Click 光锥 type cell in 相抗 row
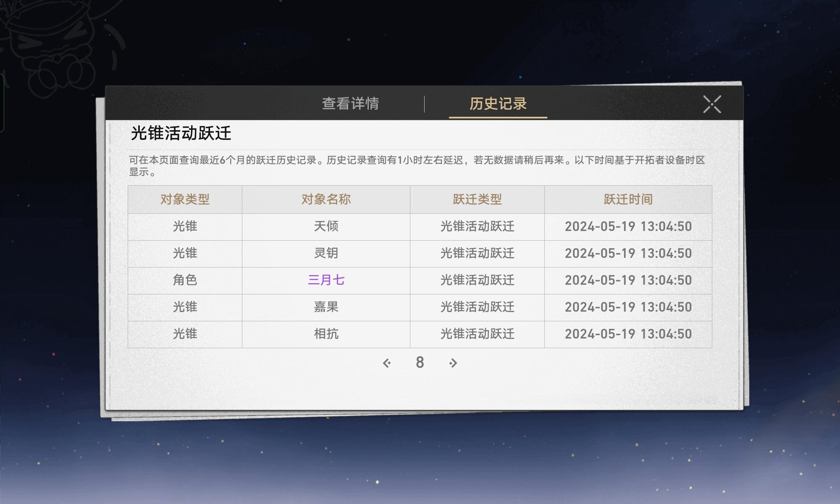The height and width of the screenshot is (504, 840). (185, 334)
